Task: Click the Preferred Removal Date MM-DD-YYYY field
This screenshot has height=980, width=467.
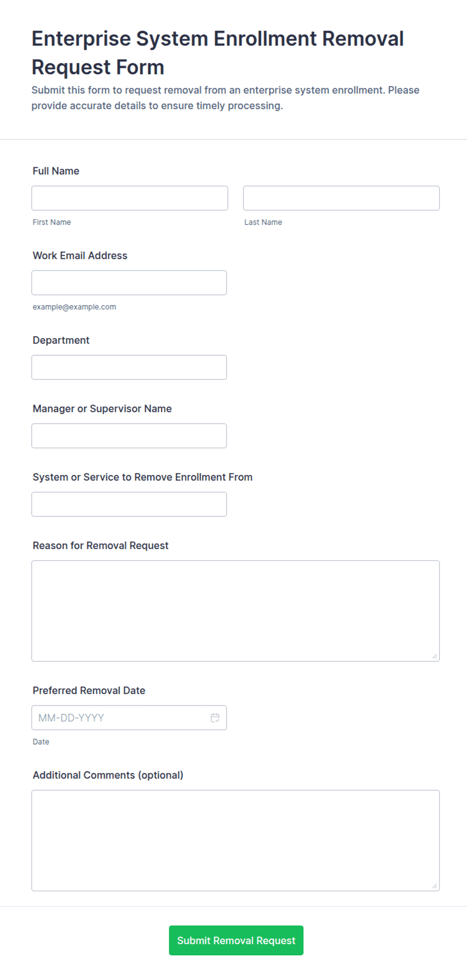Action: coord(129,718)
